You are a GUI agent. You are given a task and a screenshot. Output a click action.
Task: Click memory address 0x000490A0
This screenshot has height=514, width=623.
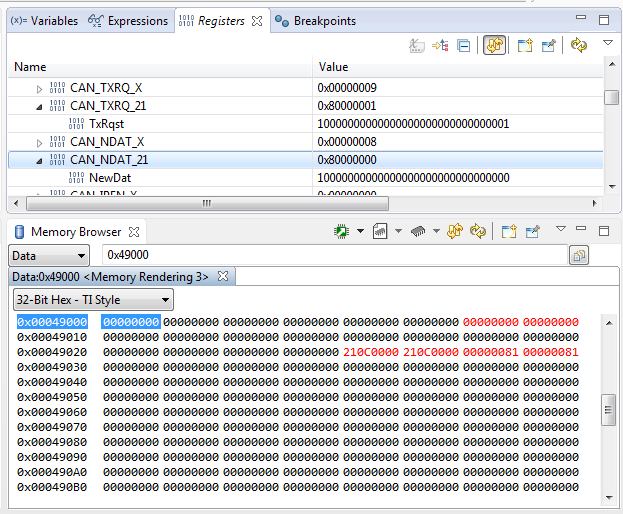click(x=52, y=472)
